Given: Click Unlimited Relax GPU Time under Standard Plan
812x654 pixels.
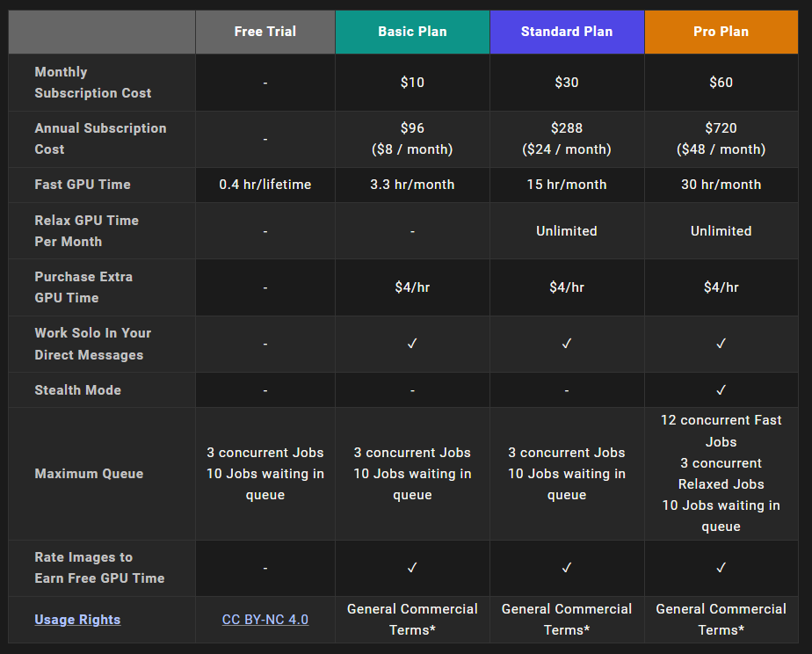Looking at the screenshot, I should (567, 231).
